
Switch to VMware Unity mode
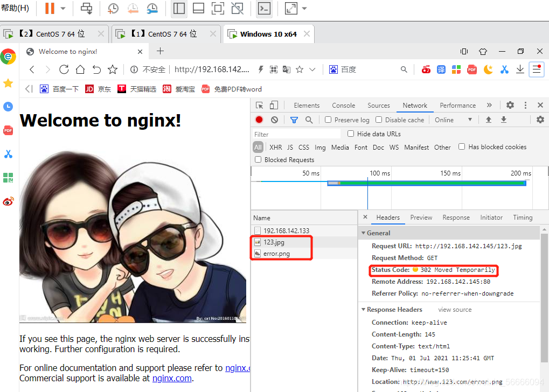[x=238, y=9]
